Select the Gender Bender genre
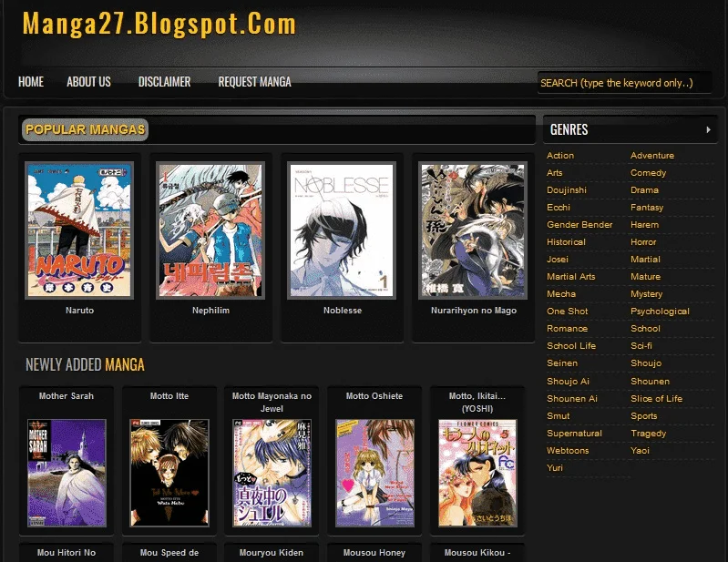728x562 pixels. click(x=579, y=225)
